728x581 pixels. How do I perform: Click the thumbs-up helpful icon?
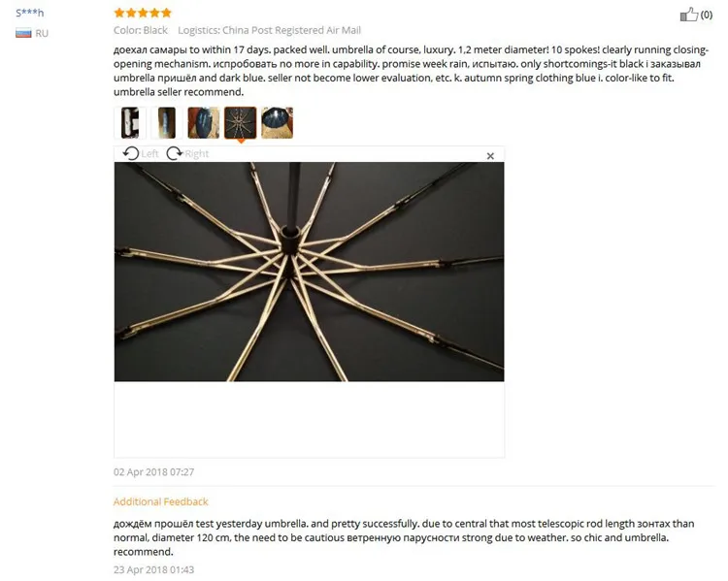[x=689, y=15]
